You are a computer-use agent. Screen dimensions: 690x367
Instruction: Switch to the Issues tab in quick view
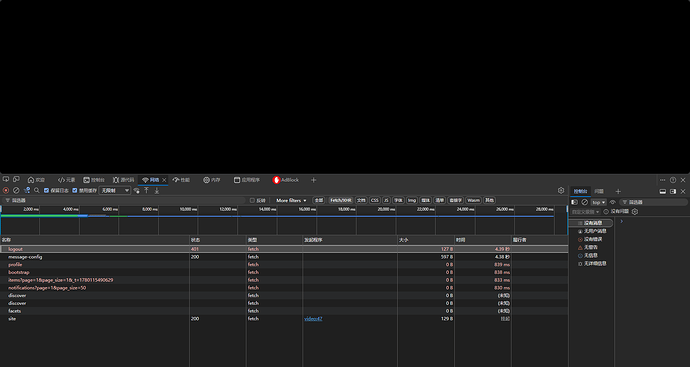[599, 191]
